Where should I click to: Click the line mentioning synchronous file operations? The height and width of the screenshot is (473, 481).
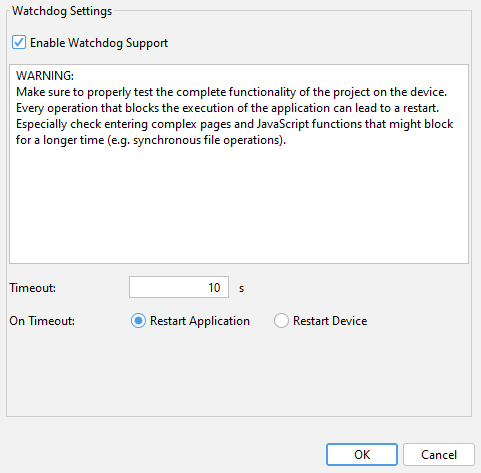point(151,140)
